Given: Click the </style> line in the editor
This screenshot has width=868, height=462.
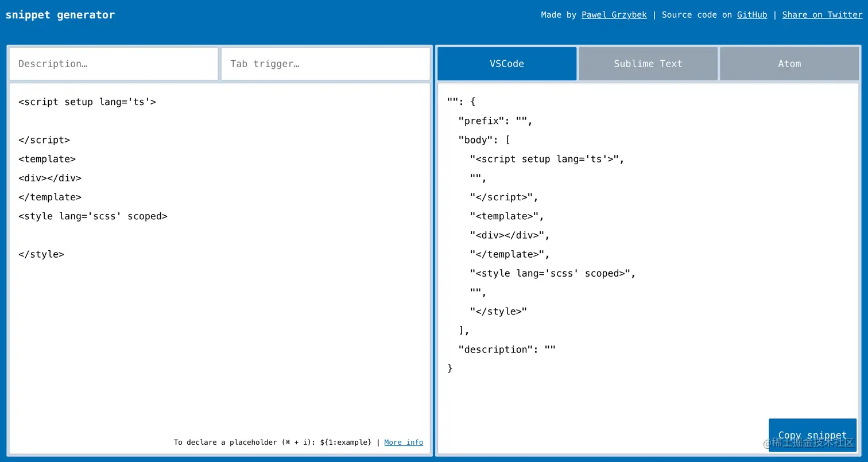Looking at the screenshot, I should [41, 254].
